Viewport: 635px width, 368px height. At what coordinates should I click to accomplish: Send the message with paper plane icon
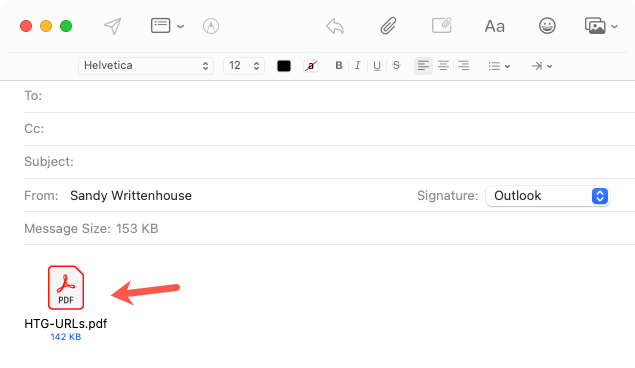click(x=113, y=26)
